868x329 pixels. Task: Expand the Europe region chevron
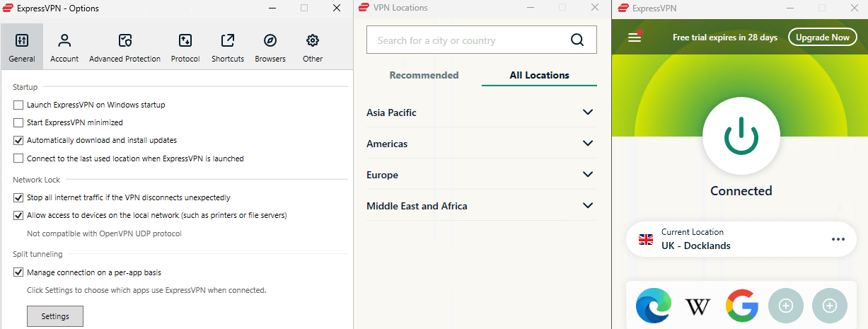coord(587,174)
